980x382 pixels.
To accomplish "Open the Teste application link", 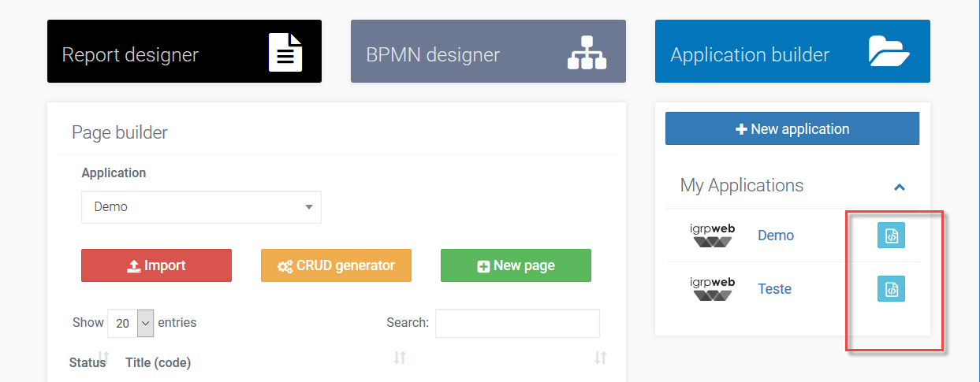I will point(774,289).
